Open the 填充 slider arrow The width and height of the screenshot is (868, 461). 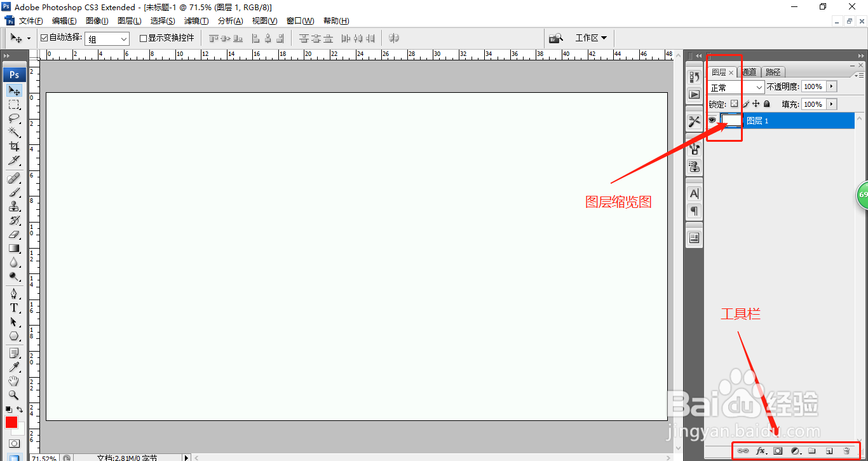832,104
